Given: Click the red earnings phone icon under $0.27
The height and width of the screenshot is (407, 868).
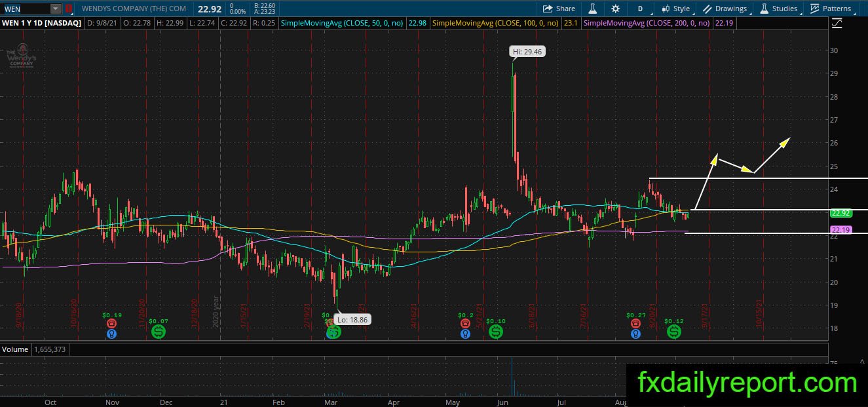Looking at the screenshot, I should coord(635,324).
